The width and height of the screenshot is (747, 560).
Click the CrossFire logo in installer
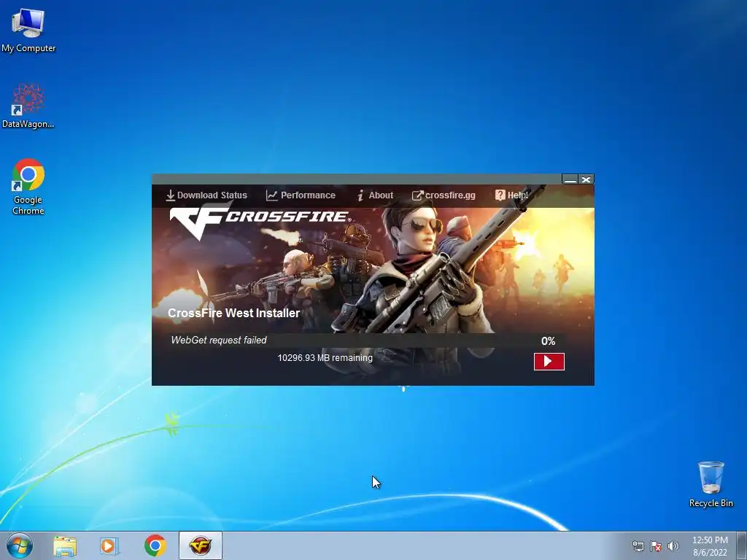point(260,222)
